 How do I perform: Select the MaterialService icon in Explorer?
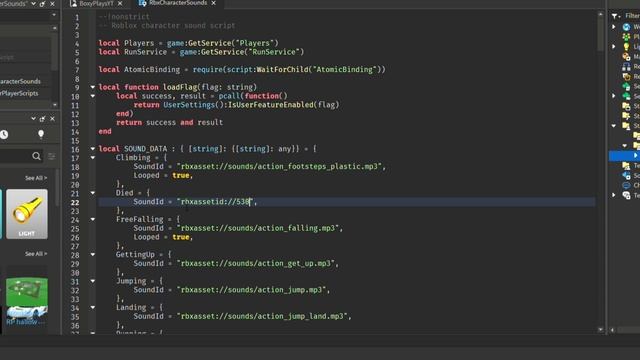[x=626, y=57]
